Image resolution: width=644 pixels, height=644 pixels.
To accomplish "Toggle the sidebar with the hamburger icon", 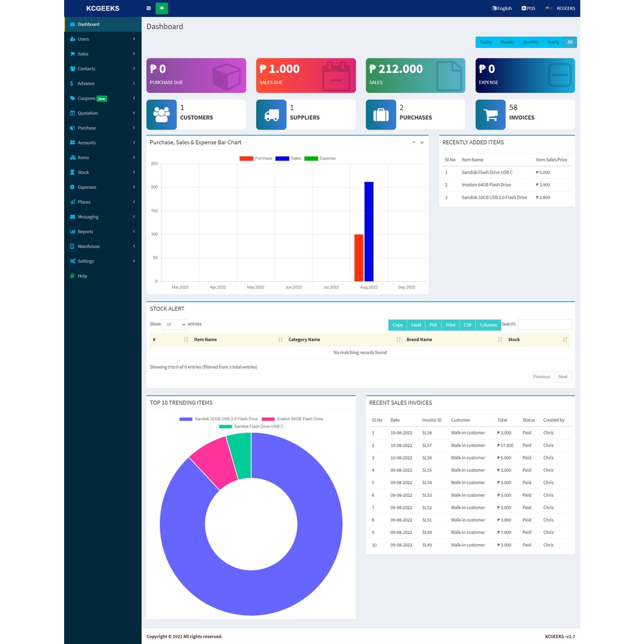I will [x=148, y=8].
